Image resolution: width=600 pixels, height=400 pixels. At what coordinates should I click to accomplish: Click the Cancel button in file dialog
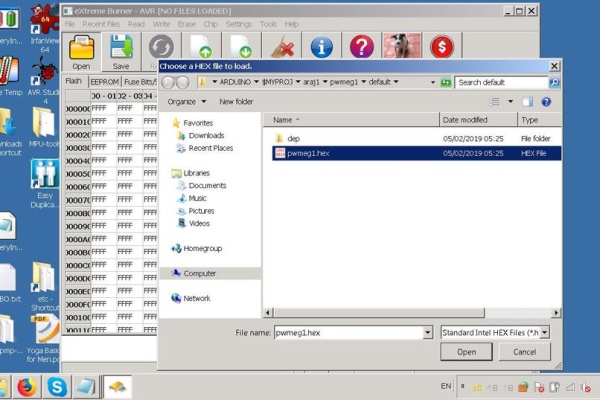coord(525,352)
